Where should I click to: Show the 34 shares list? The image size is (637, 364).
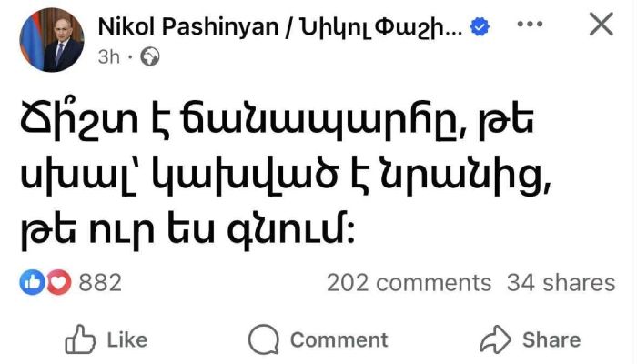[x=561, y=283]
